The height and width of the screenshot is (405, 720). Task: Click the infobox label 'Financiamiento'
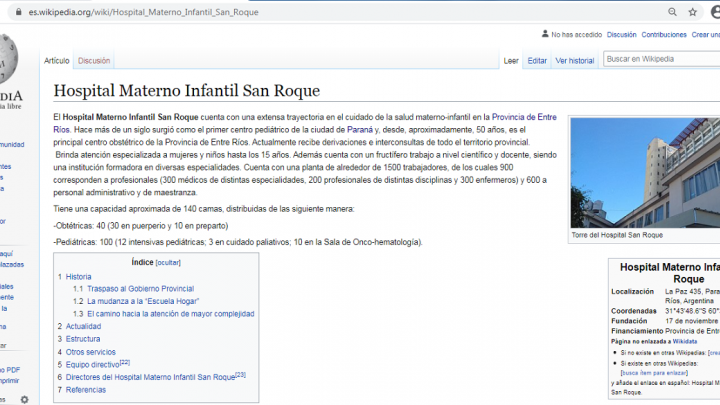tap(637, 331)
